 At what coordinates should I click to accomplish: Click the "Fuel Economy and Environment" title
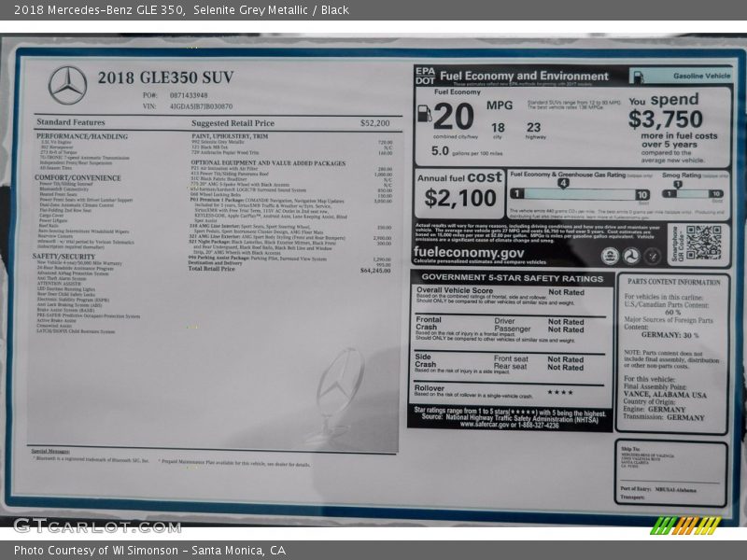[x=524, y=77]
